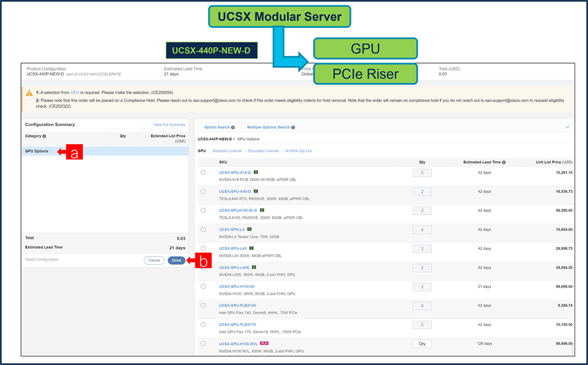Select radio button for UCSX-GPU-A40-D
The height and width of the screenshot is (365, 588).
pyautogui.click(x=203, y=191)
